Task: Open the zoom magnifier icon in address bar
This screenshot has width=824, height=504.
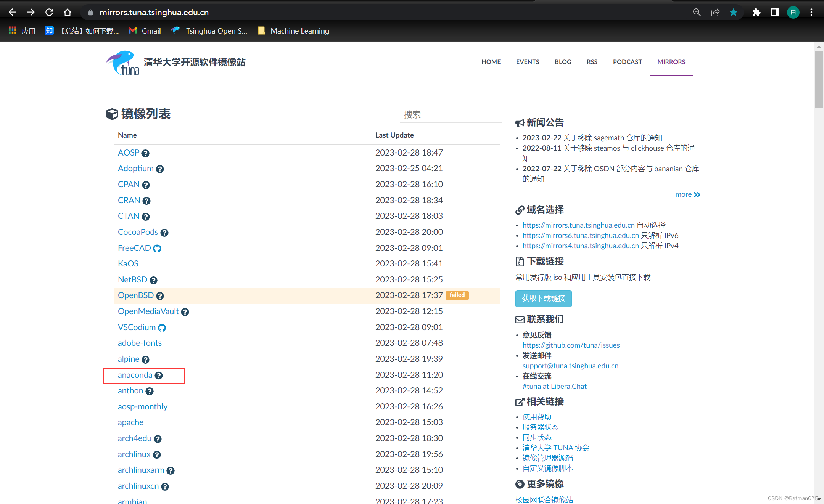Action: [x=697, y=12]
